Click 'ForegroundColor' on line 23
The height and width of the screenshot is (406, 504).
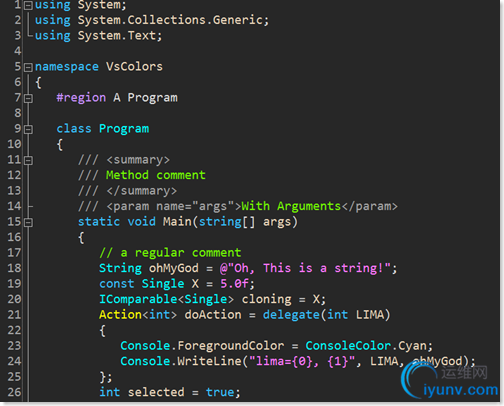pyautogui.click(x=230, y=346)
